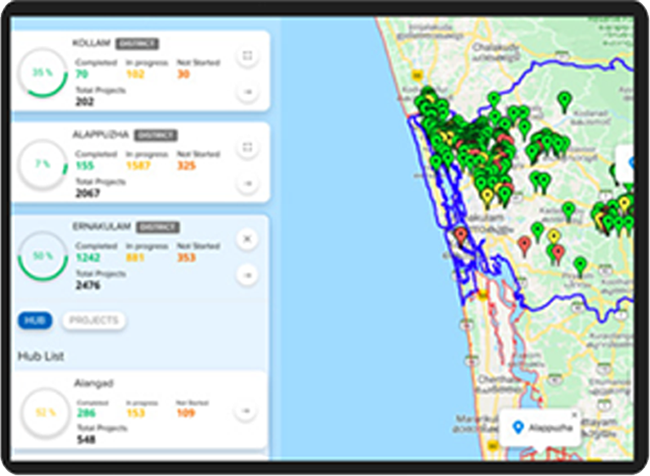
Task: Click the Kollam DISTRICT badge
Action: pos(137,44)
